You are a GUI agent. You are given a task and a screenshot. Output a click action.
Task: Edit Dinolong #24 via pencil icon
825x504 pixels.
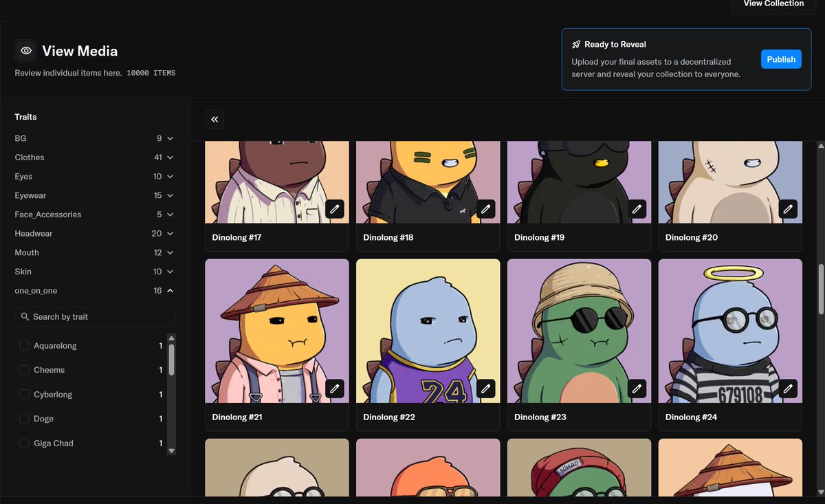(x=789, y=388)
